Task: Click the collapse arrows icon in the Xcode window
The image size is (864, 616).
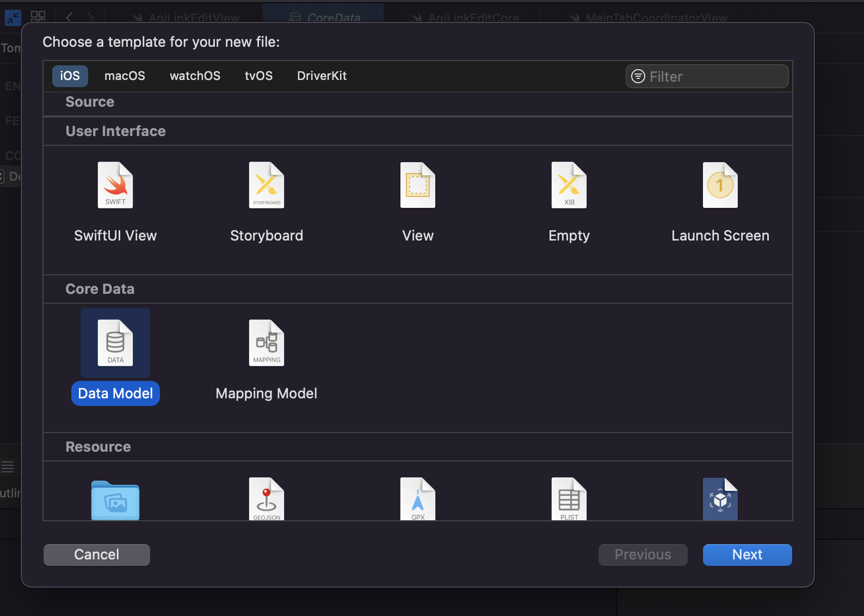Action: point(13,17)
